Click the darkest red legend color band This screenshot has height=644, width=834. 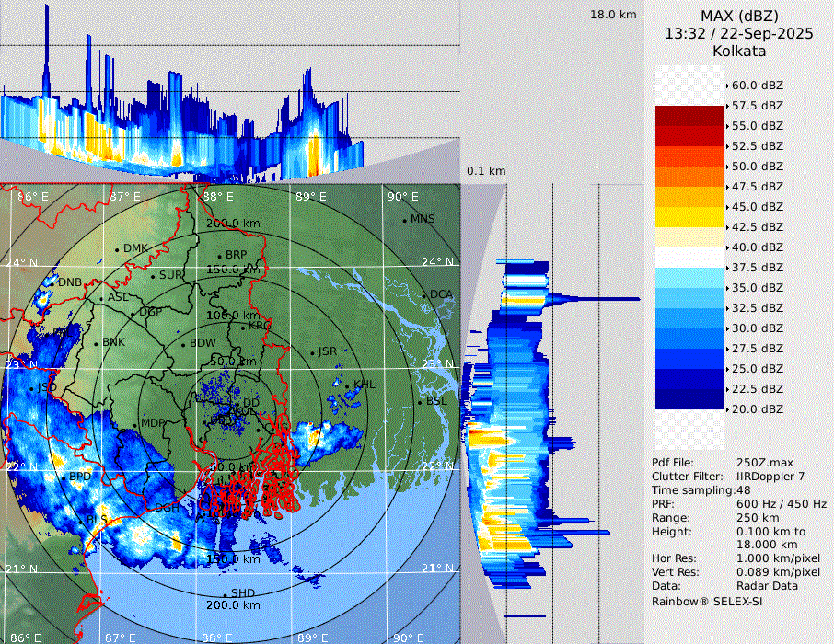pyautogui.click(x=689, y=116)
